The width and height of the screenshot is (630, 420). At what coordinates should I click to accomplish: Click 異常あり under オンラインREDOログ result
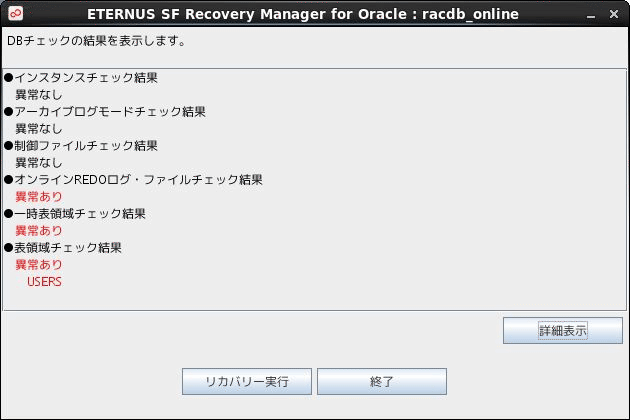pos(39,197)
